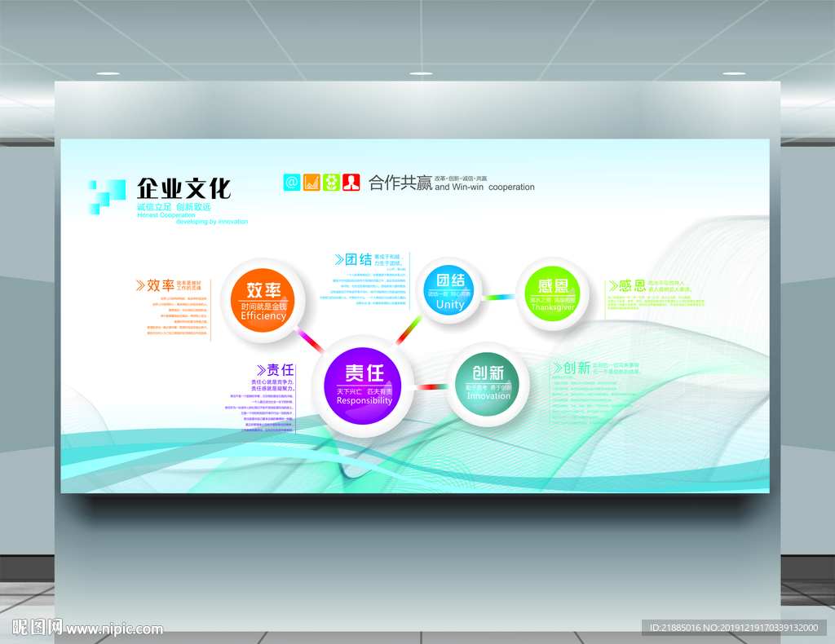The height and width of the screenshot is (644, 835).
Task: Select the 诚信立足 创新致远 slogan
Action: [175, 207]
